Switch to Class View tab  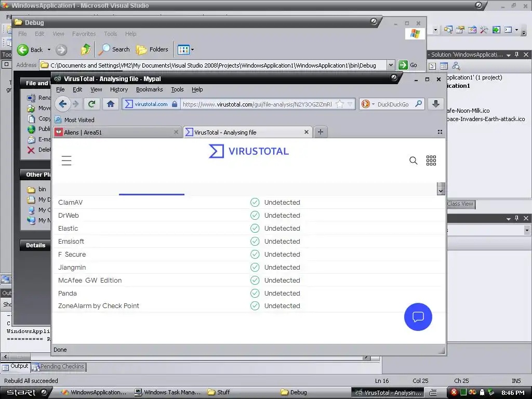(460, 204)
